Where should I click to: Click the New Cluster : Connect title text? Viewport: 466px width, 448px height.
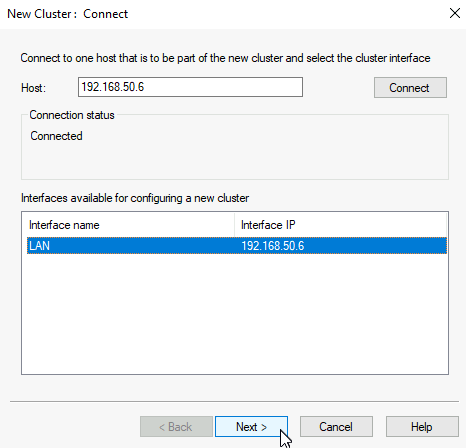(68, 14)
